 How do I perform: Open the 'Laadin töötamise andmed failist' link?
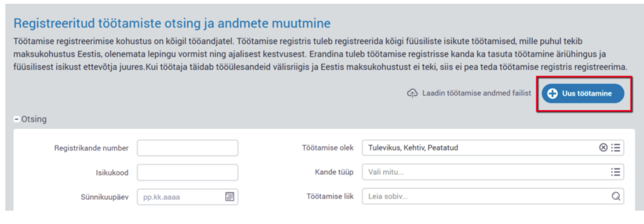pyautogui.click(x=476, y=93)
